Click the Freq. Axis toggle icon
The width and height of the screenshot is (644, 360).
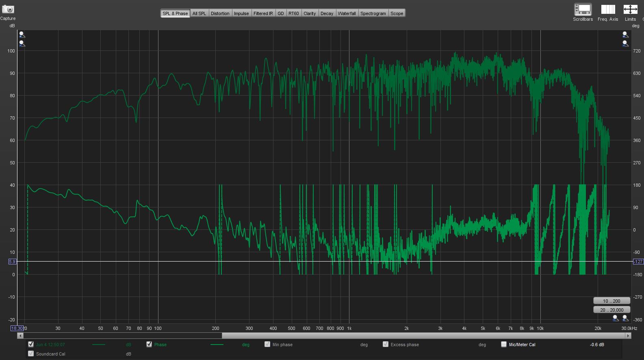(608, 9)
